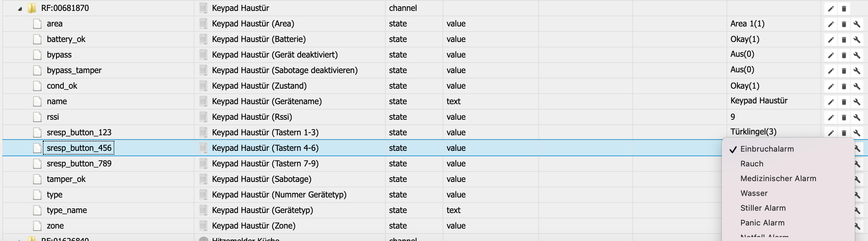
Task: Delete sresp_button_123 with the trash icon
Action: (844, 133)
